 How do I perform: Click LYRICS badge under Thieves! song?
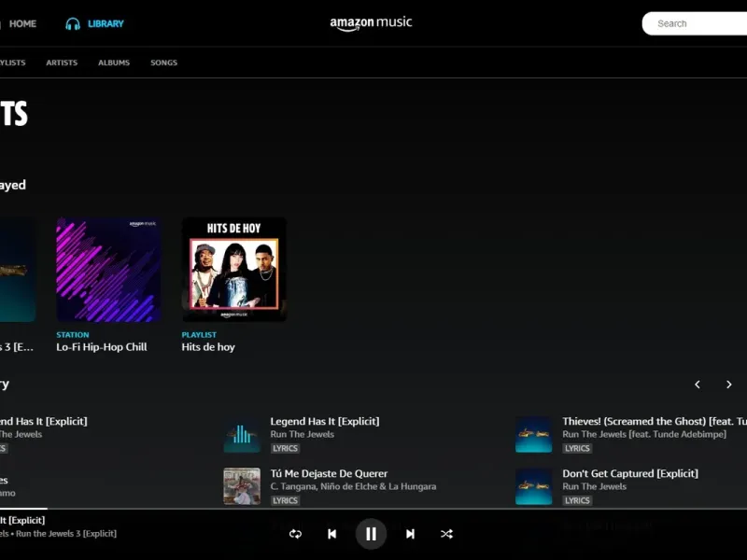[577, 448]
